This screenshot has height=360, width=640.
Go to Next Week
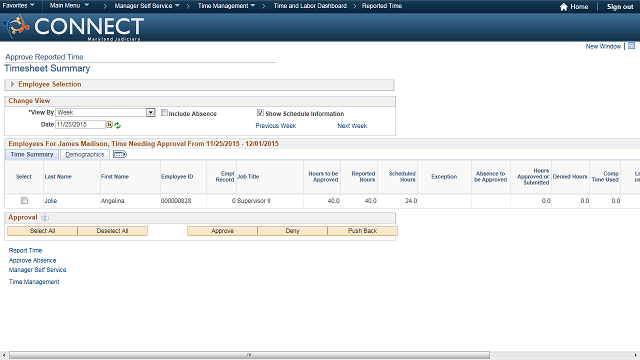point(352,126)
